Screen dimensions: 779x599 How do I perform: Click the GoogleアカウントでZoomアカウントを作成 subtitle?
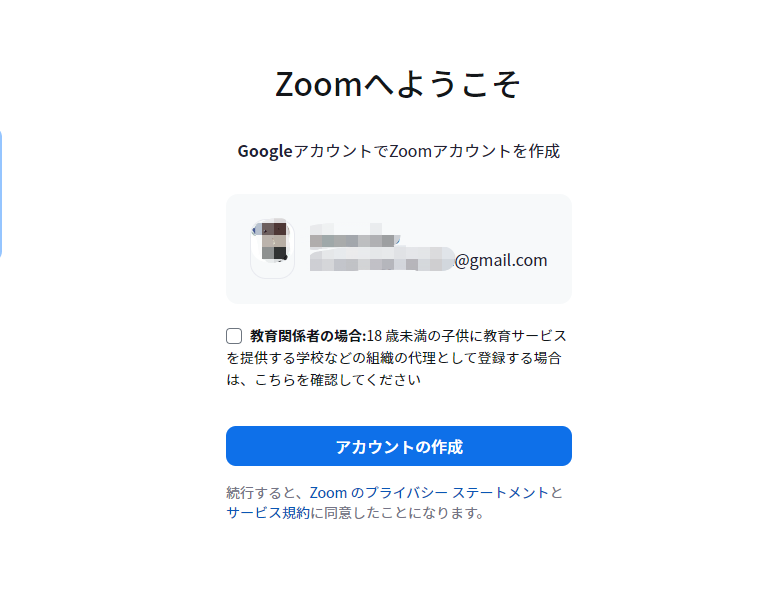398,151
